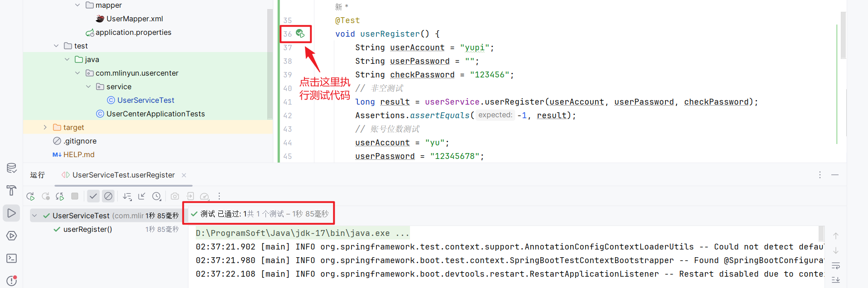
Task: Toggle show ignored tests button
Action: (x=108, y=196)
